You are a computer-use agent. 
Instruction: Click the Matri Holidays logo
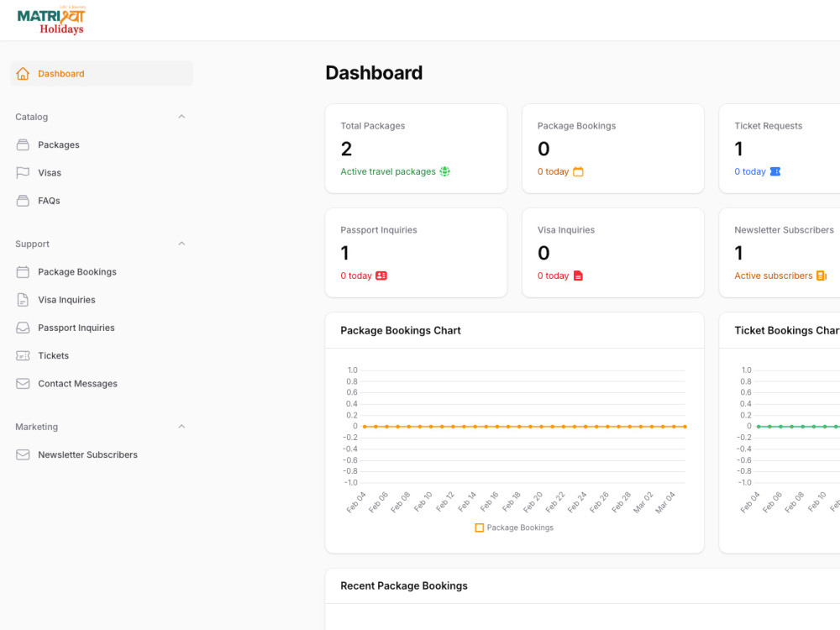point(51,20)
